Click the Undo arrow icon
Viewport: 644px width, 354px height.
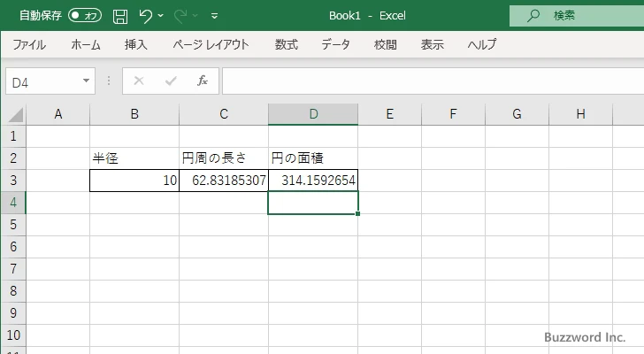(x=145, y=16)
